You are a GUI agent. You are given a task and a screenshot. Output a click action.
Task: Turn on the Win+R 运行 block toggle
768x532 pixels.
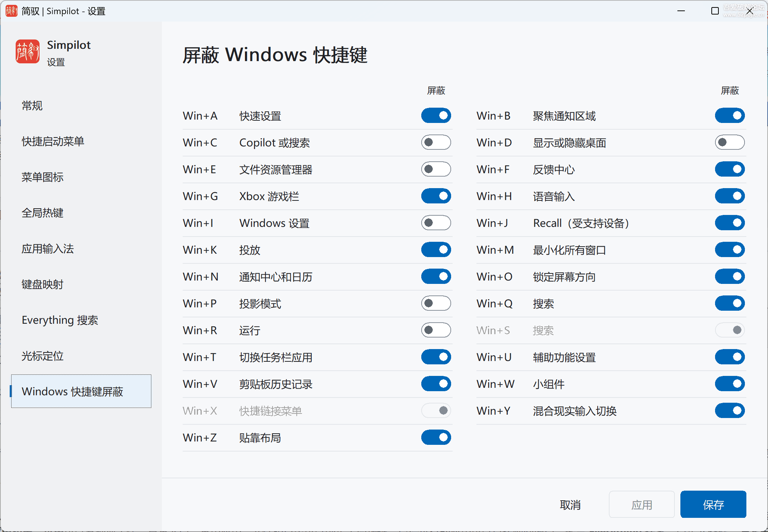[x=436, y=330]
